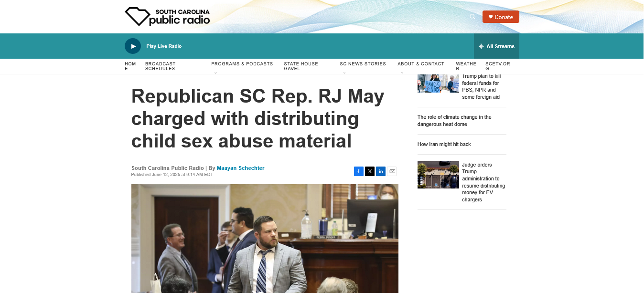This screenshot has width=644, height=293.
Task: Read the climate change heat dome story
Action: 454,121
